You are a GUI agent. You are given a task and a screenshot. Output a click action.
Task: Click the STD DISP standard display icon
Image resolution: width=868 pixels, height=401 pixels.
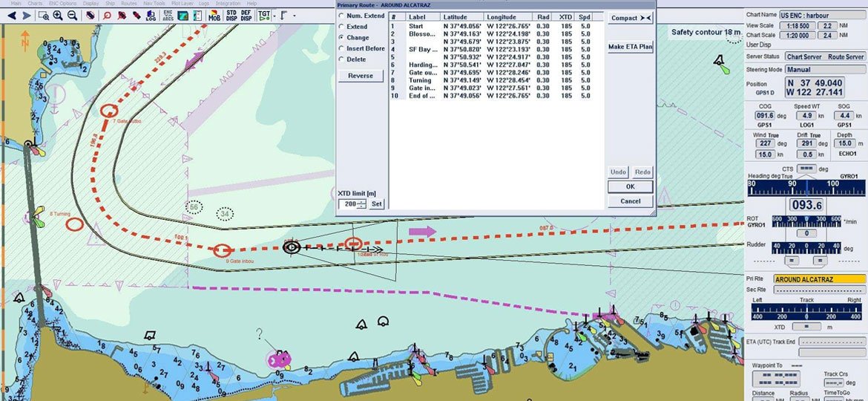pos(231,15)
